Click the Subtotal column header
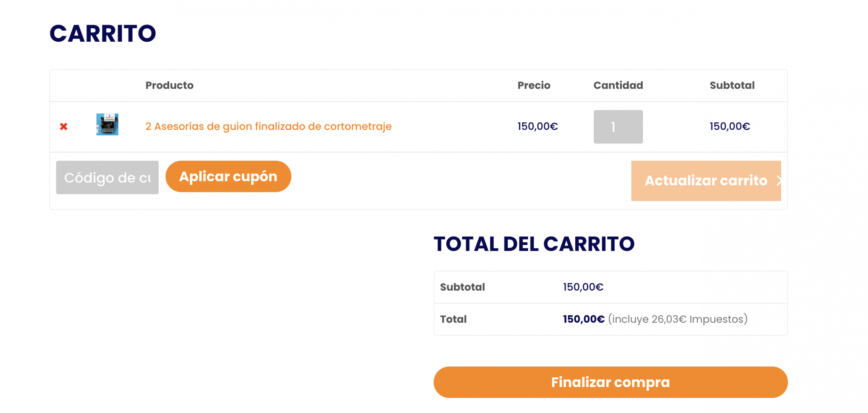868x413 pixels. [732, 85]
